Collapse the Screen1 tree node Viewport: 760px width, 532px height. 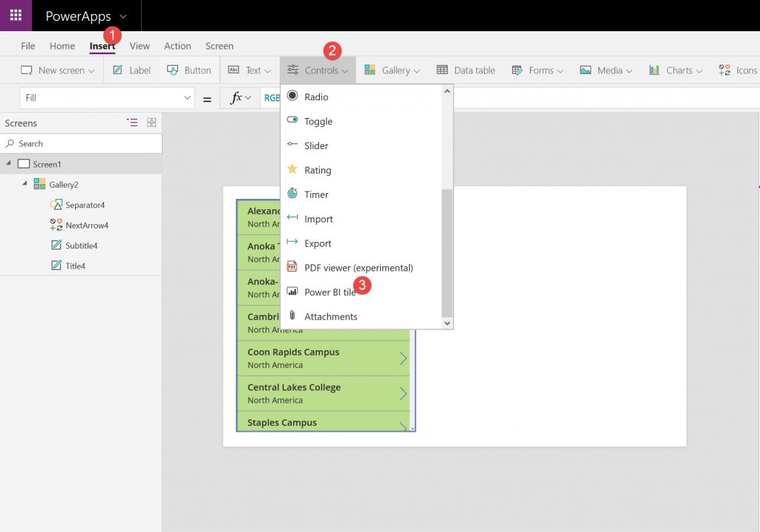9,164
